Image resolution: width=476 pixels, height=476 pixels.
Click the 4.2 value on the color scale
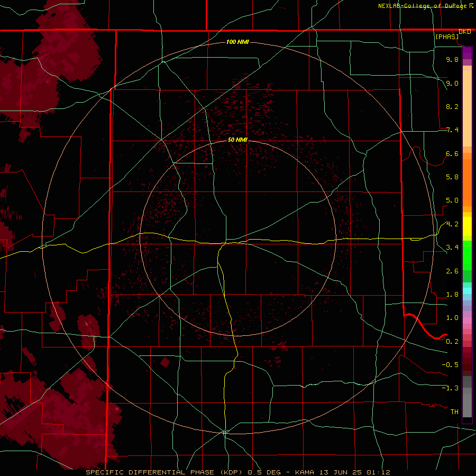[452, 224]
